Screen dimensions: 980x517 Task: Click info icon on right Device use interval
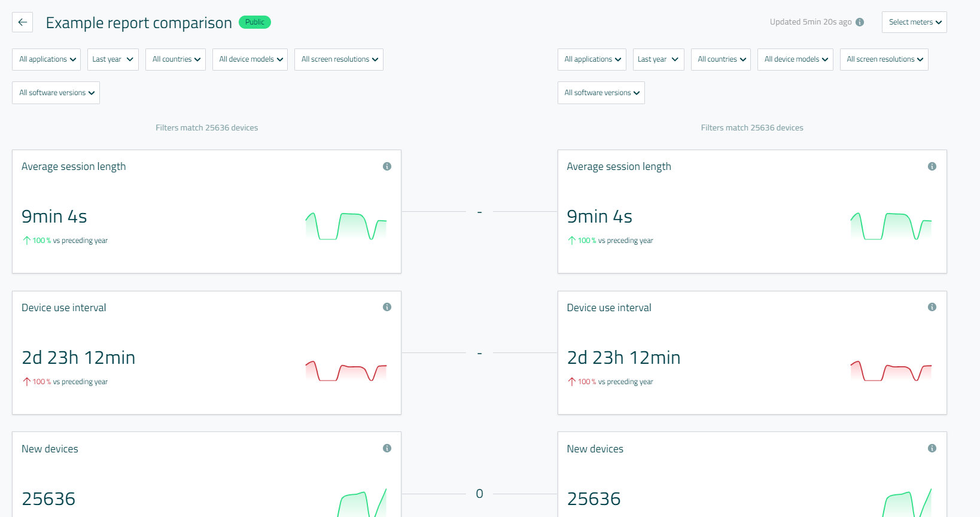pyautogui.click(x=932, y=307)
